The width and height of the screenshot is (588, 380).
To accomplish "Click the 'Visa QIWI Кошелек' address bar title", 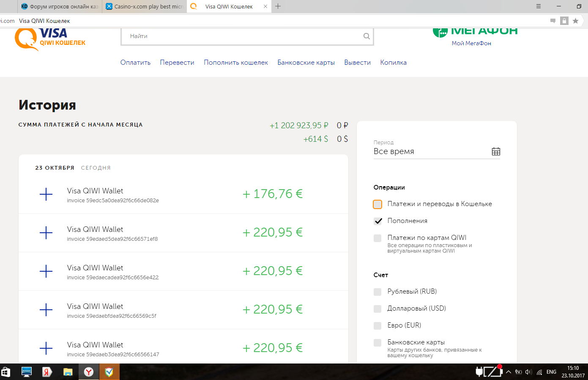I will point(44,21).
